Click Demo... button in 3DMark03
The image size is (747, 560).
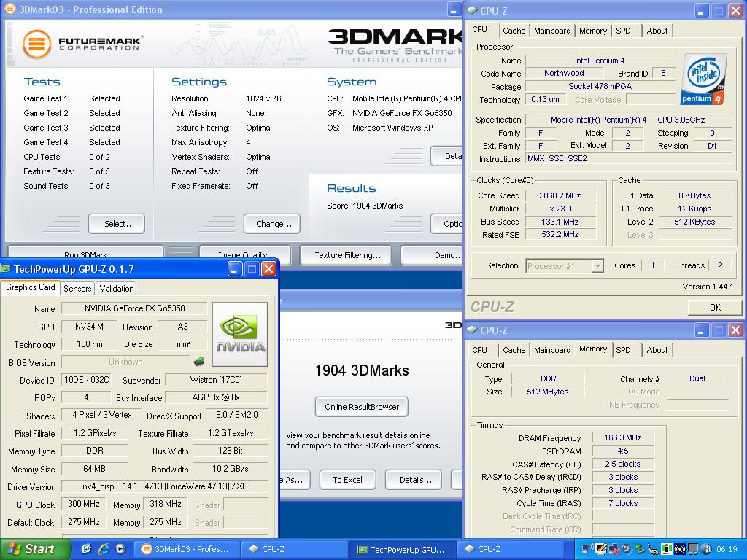pyautogui.click(x=433, y=255)
